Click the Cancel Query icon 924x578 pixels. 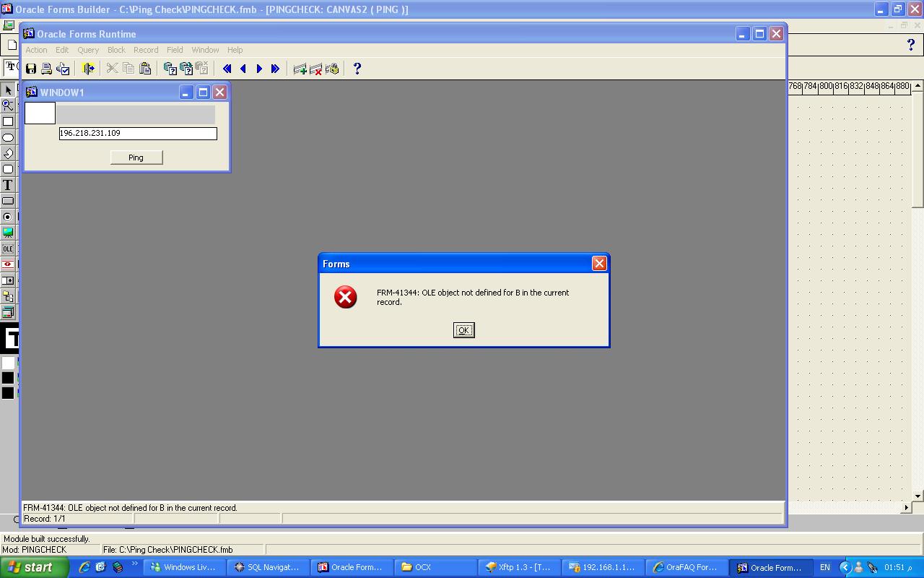(x=202, y=69)
